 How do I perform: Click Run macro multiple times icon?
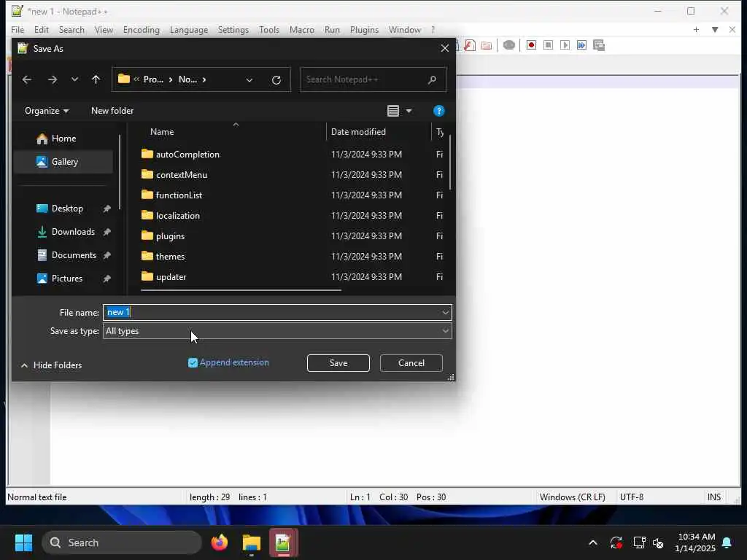coord(581,45)
